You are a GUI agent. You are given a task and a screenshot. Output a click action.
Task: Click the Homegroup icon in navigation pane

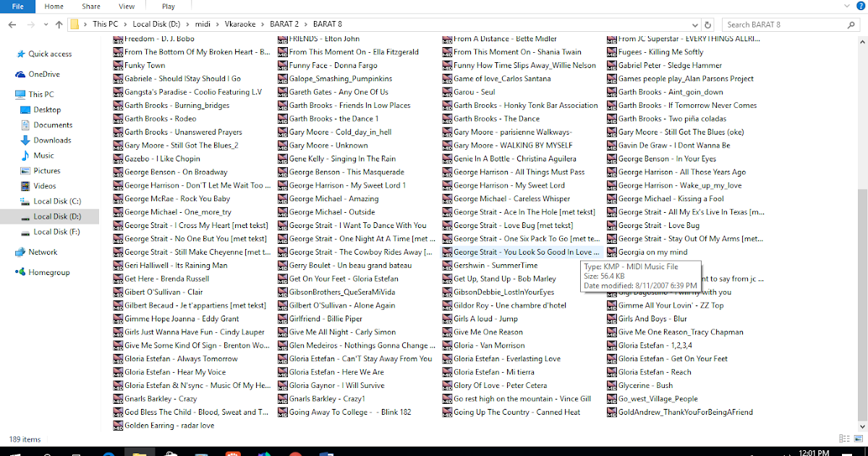[20, 273]
